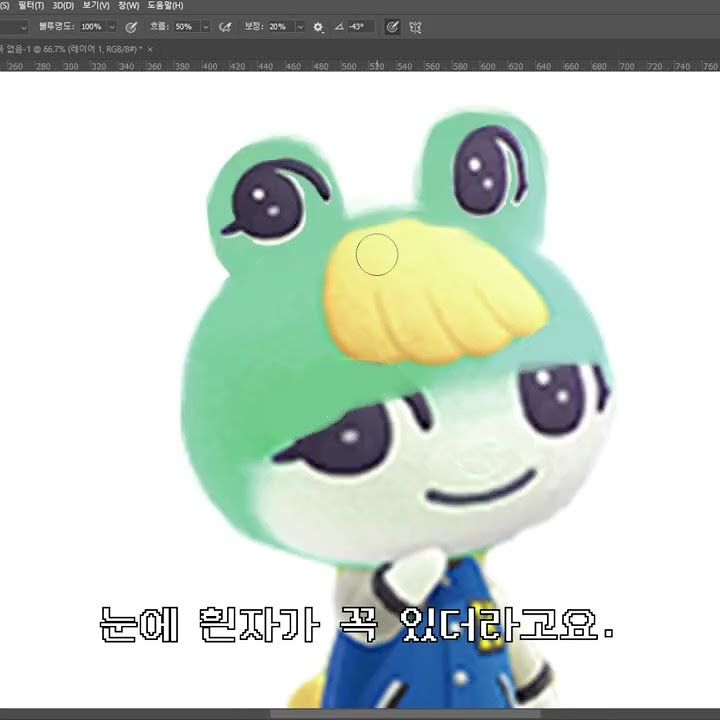Expand the 흐름 flow dropdown arrow
Screen dimensions: 720x720
[x=206, y=27]
